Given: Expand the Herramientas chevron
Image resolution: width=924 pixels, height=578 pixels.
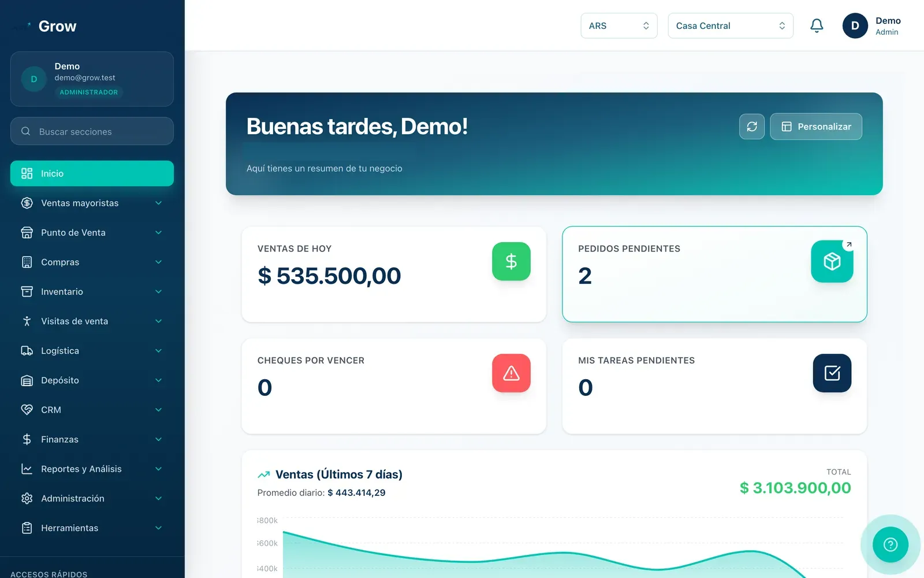Looking at the screenshot, I should click(158, 528).
